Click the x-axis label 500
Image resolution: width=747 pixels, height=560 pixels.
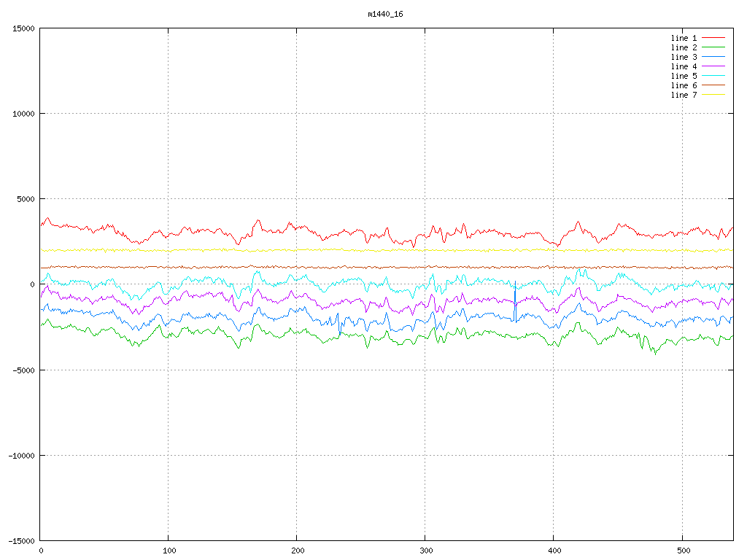coord(683,551)
